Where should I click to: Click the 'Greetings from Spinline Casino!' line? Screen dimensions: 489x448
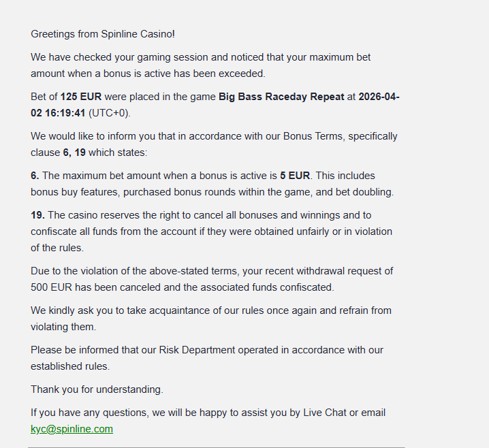103,33
